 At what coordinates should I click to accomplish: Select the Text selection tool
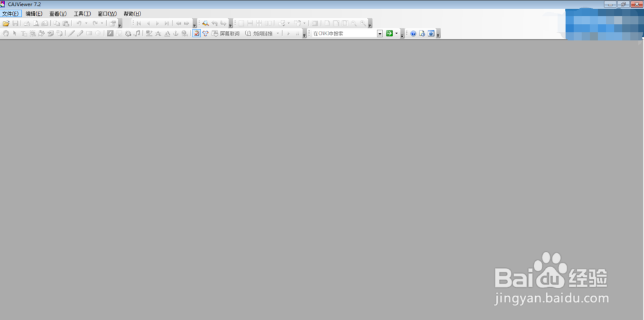24,33
